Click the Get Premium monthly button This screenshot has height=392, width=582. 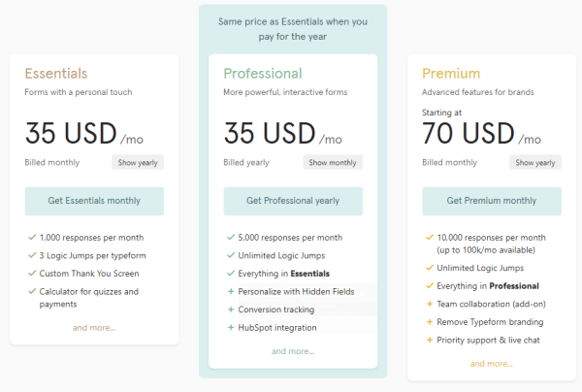pyautogui.click(x=492, y=201)
